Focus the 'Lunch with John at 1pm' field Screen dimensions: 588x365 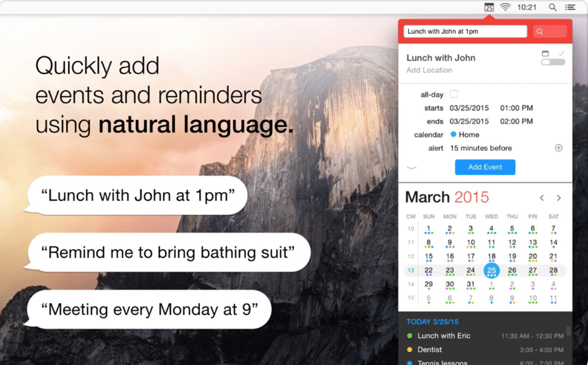[x=465, y=32]
